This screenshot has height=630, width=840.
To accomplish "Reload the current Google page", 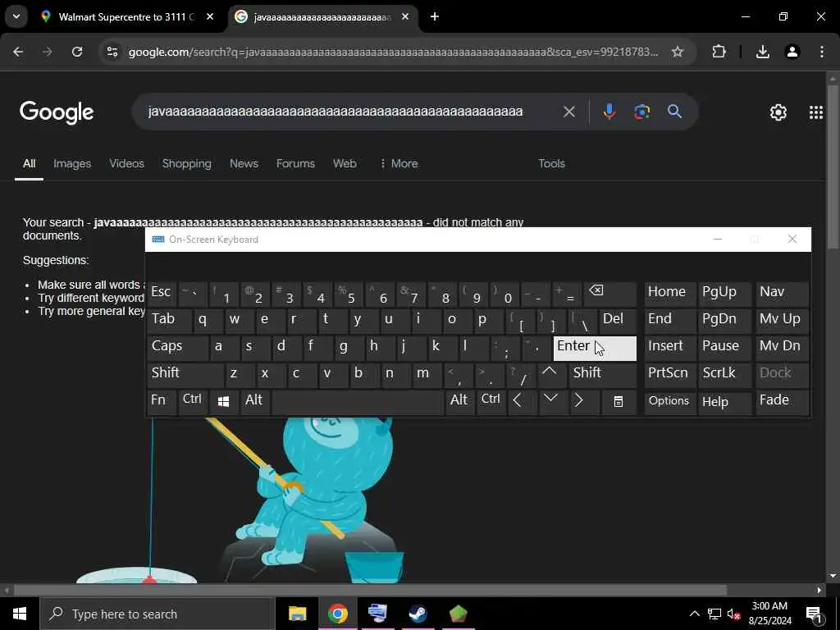I will pos(77,52).
